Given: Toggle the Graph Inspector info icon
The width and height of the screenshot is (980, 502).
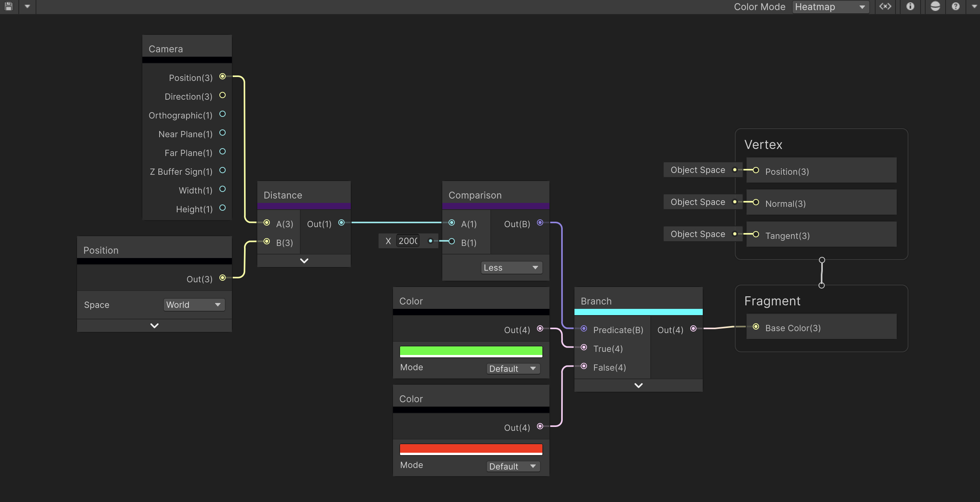Looking at the screenshot, I should (x=910, y=7).
